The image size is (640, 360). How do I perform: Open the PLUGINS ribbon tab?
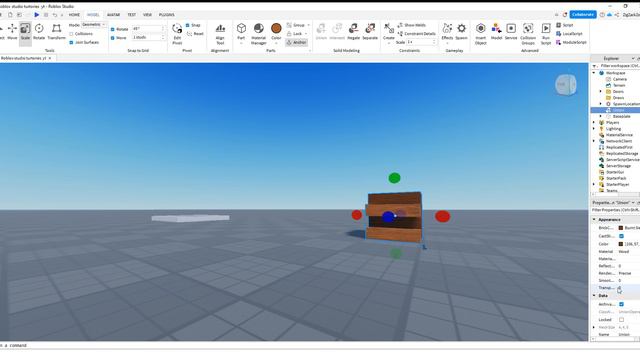tap(167, 15)
